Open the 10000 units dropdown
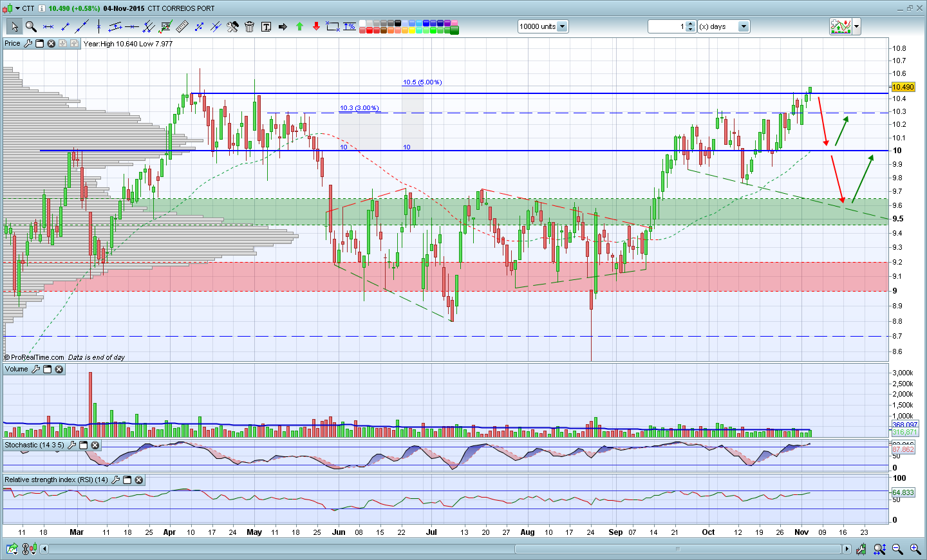Image resolution: width=927 pixels, height=560 pixels. [562, 26]
